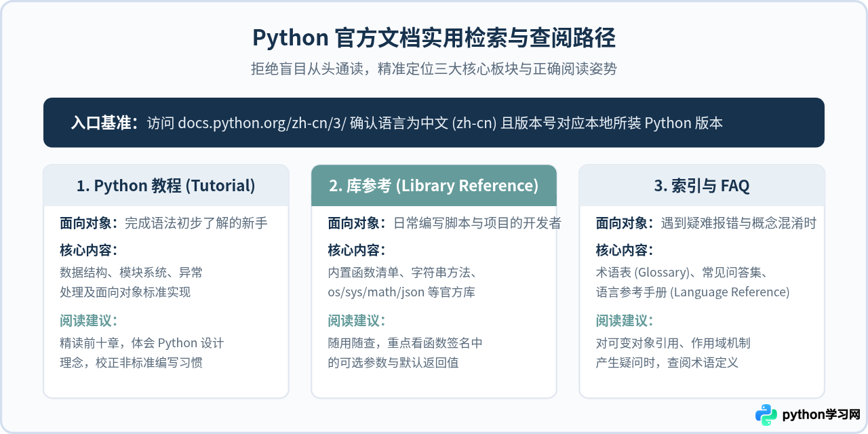Click the python学习网 brand text

pyautogui.click(x=821, y=415)
